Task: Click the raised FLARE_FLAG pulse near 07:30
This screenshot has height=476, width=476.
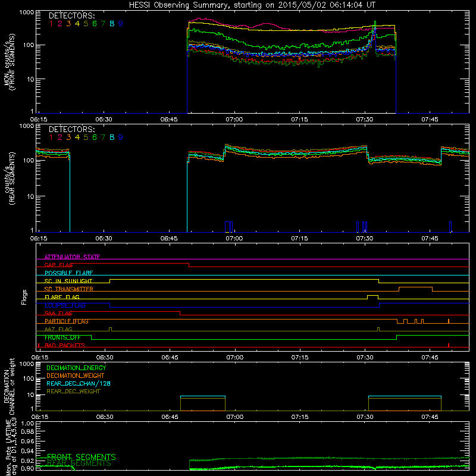Action: click(373, 297)
